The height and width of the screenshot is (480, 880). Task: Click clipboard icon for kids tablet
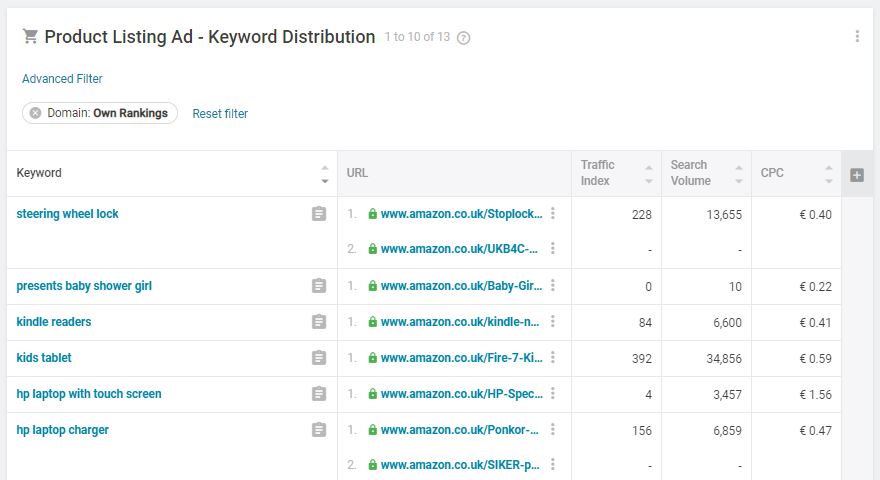point(319,358)
